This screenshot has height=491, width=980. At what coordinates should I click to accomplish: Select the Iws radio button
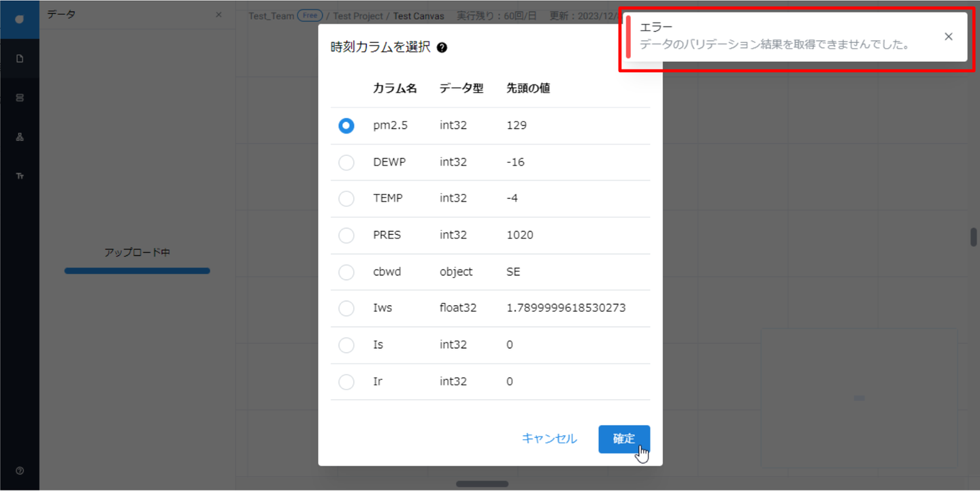[x=346, y=308]
